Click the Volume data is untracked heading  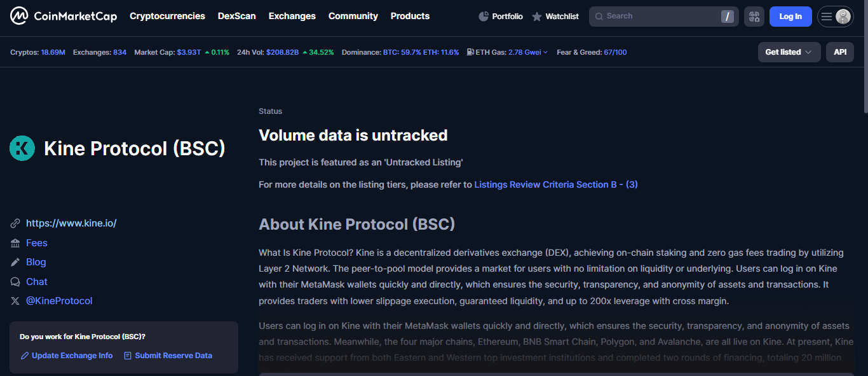(x=353, y=136)
